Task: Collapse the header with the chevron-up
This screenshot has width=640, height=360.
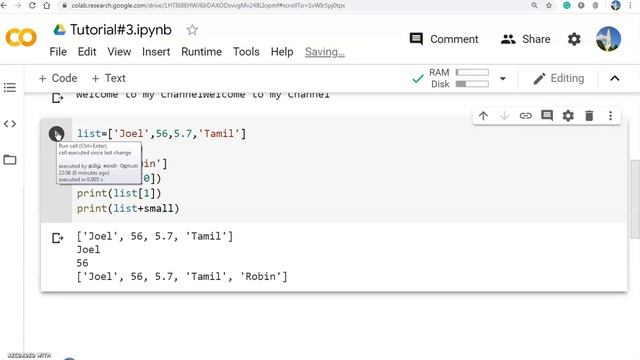Action: (615, 78)
